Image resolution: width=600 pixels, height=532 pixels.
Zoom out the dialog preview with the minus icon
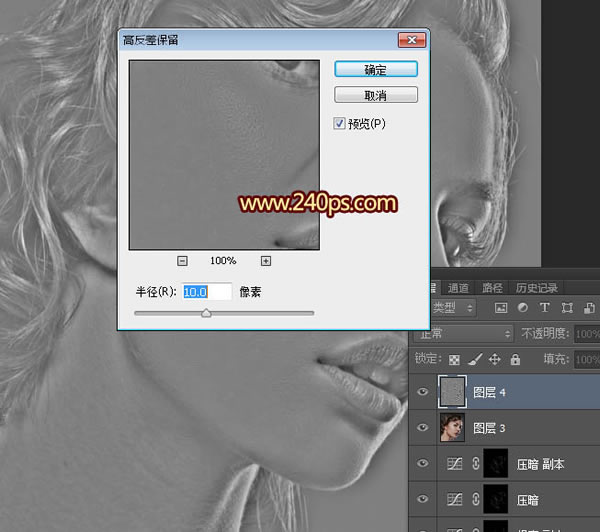point(183,261)
